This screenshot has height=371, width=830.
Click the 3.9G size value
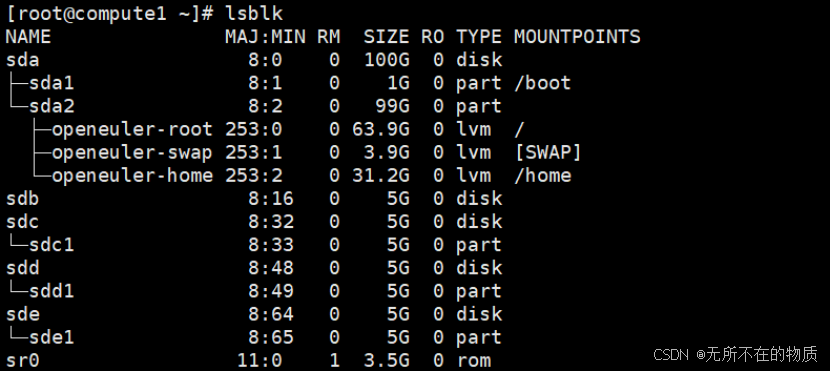coord(386,152)
